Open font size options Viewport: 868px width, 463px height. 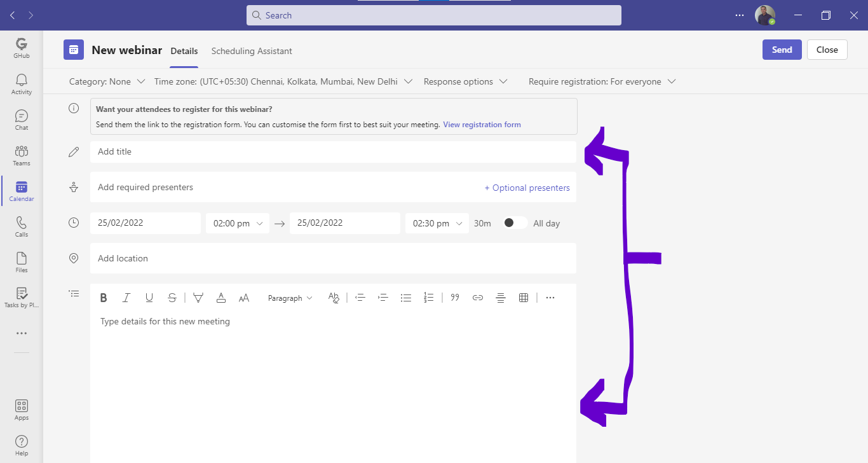coord(244,298)
